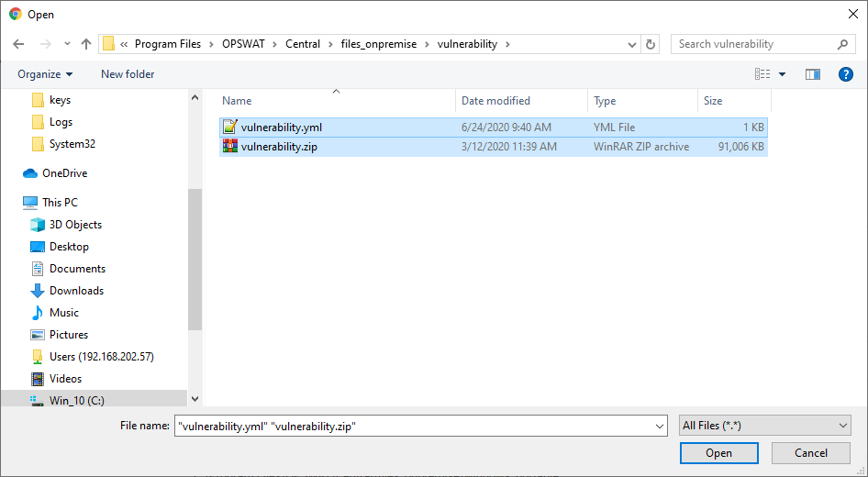The height and width of the screenshot is (477, 868).
Task: Open Logs folder in sidebar
Action: point(61,122)
